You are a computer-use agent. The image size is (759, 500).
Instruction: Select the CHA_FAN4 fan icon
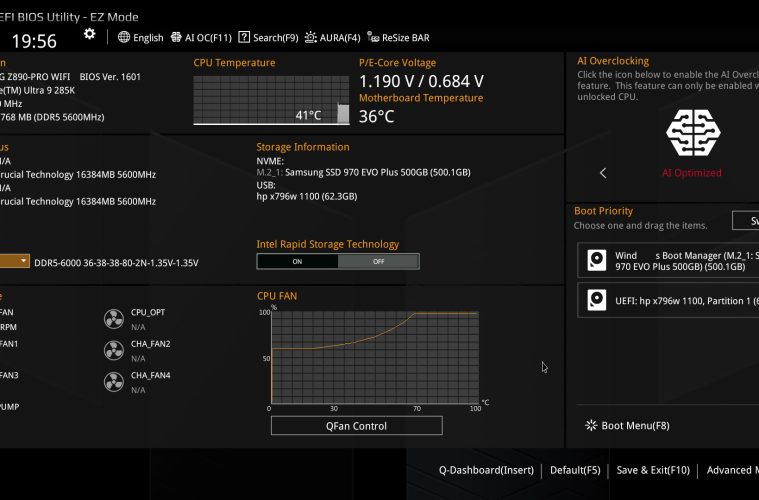tap(114, 382)
